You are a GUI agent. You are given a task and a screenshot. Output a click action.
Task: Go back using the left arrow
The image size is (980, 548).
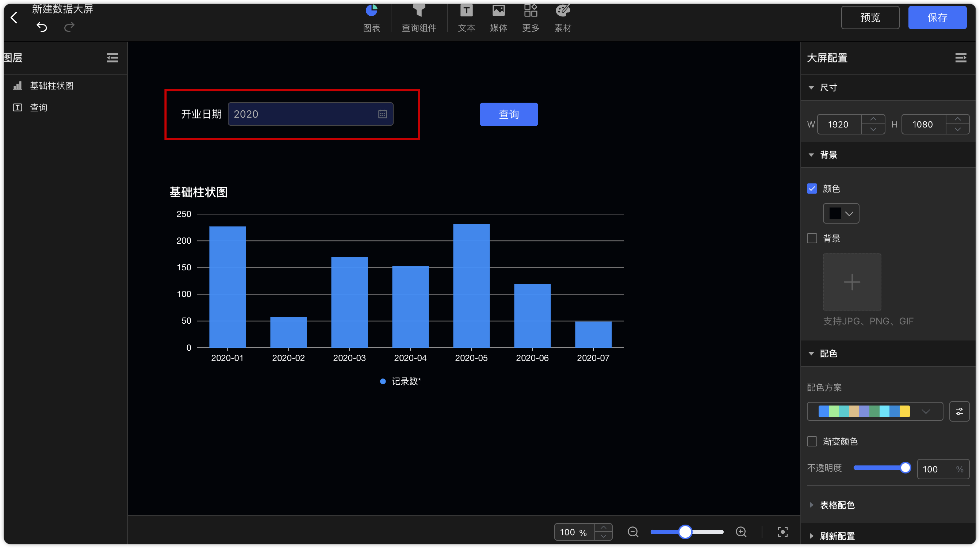pos(14,17)
